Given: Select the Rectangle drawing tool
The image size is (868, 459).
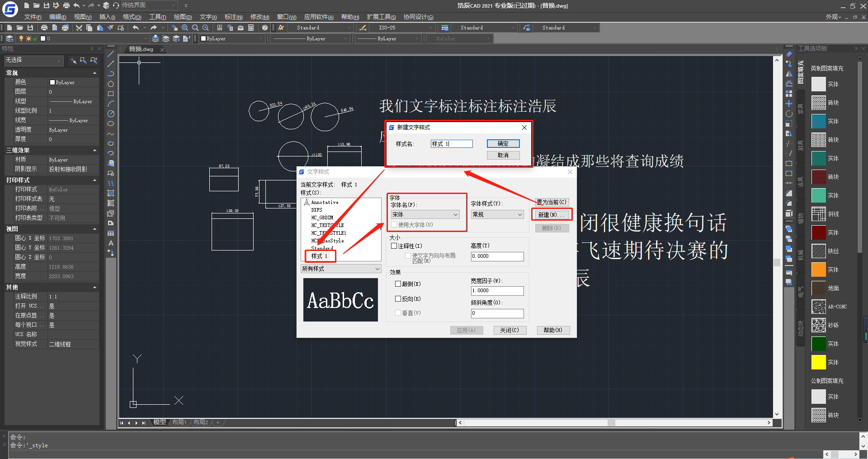Looking at the screenshot, I should point(111,94).
